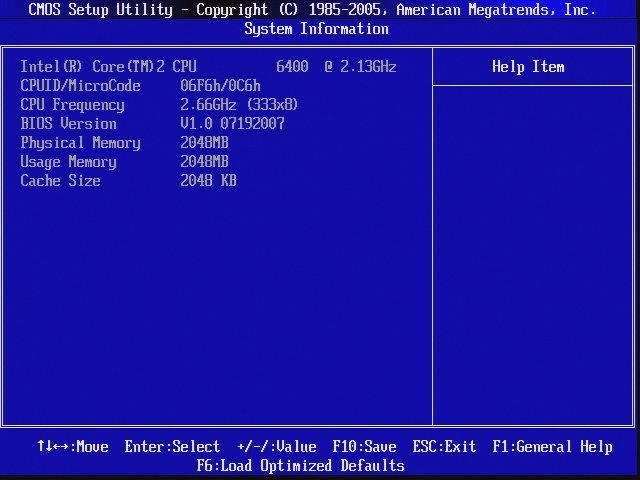Click the Usage Memory label

(69, 162)
